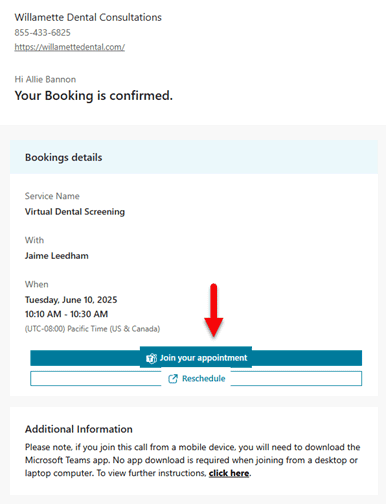The image size is (386, 504).
Task: Click the Reschedule button
Action: point(196,378)
